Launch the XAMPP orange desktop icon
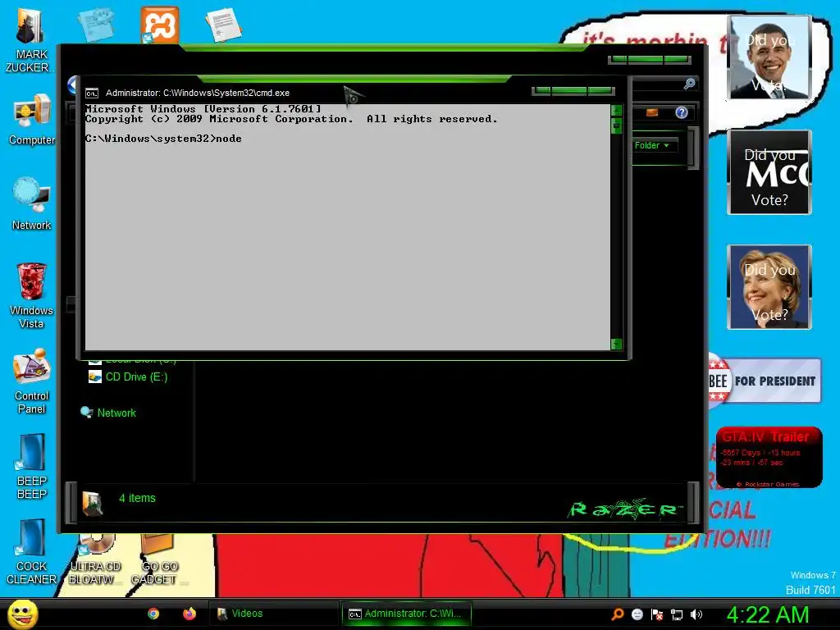 (x=160, y=25)
